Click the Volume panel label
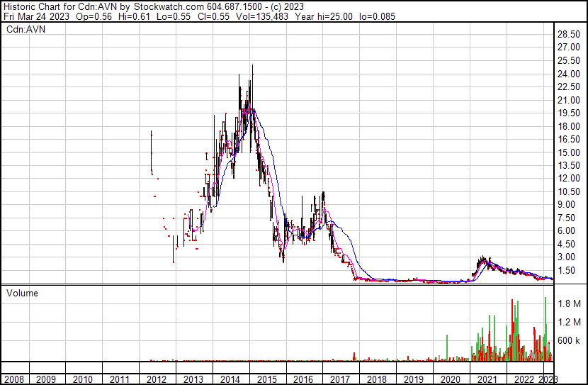 (x=22, y=293)
